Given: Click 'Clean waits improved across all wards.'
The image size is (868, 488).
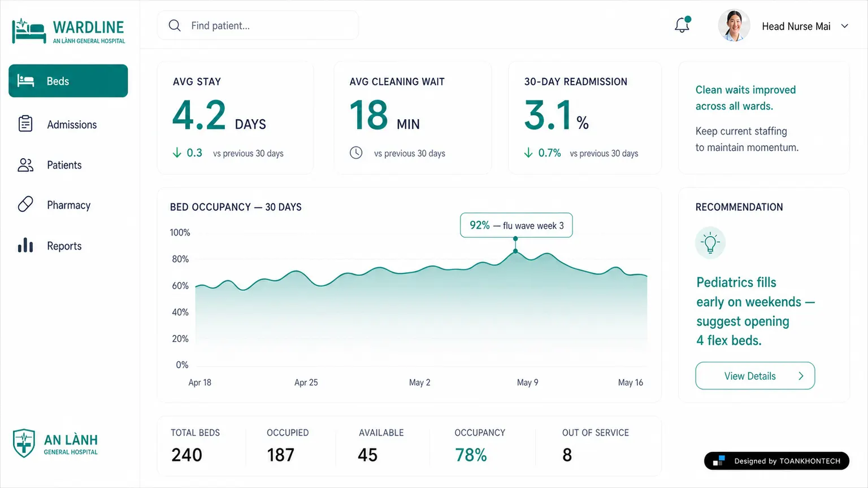Looking at the screenshot, I should pos(745,98).
